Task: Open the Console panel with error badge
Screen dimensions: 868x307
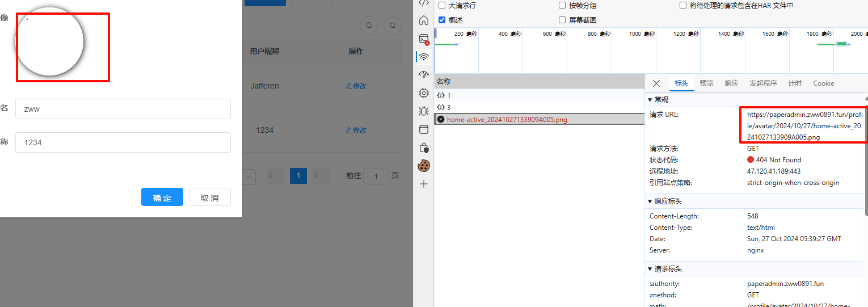Action: click(x=423, y=39)
